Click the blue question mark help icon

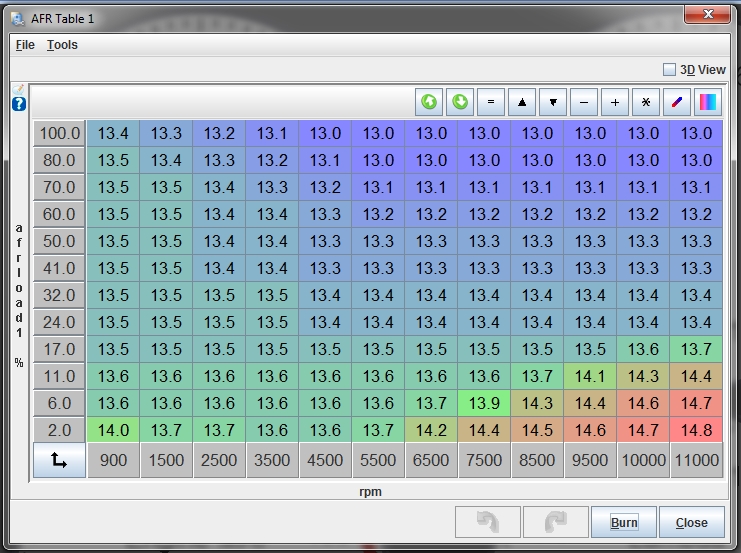pyautogui.click(x=19, y=104)
